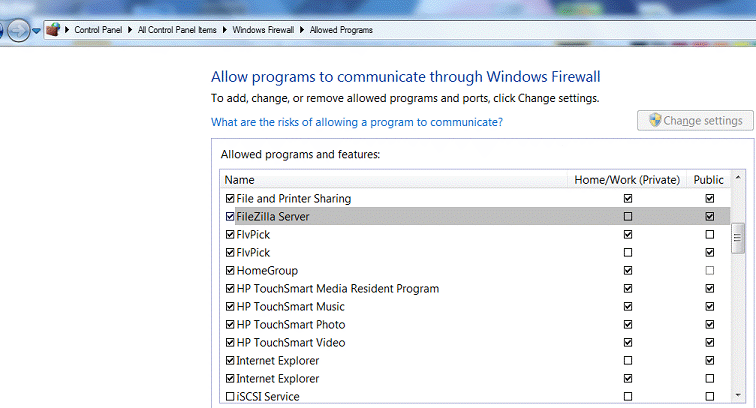756x408 pixels.
Task: Go to Windows Firewall breadcrumb
Action: 263,30
